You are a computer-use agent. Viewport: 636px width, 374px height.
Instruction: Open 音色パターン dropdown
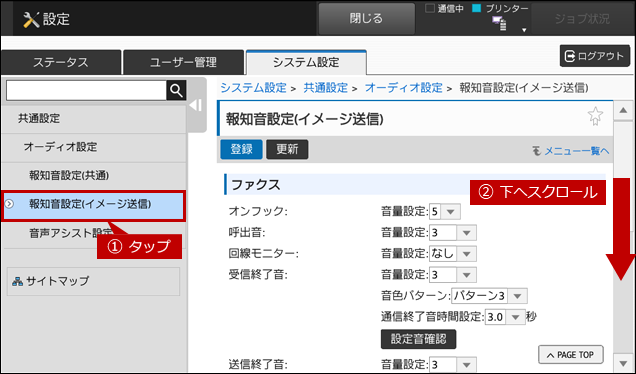coord(489,296)
